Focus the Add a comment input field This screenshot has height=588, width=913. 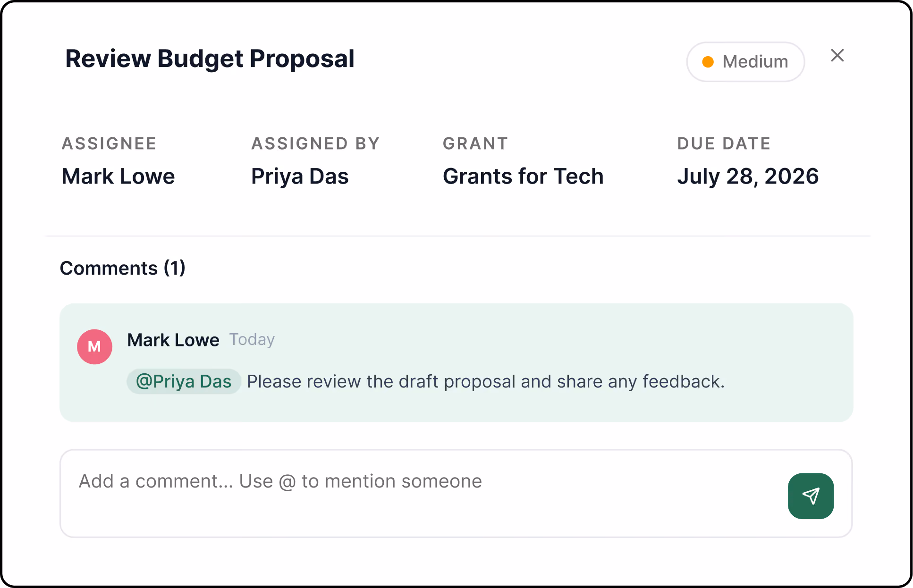[x=456, y=493]
